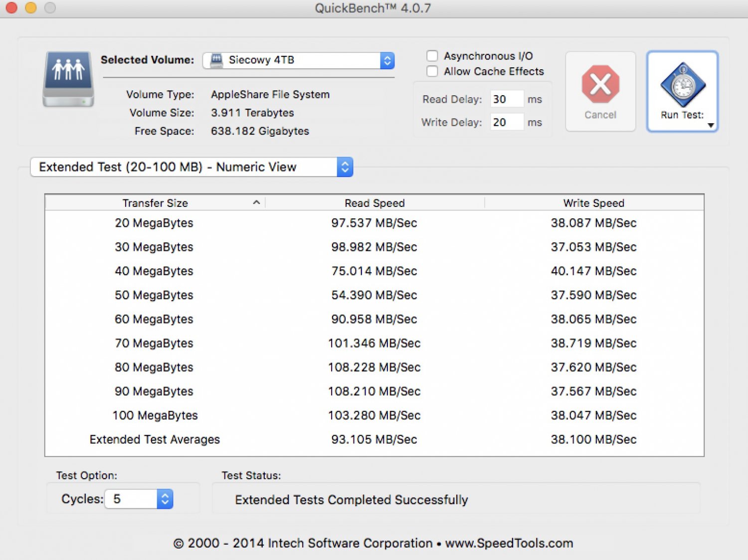
Task: Click write speed value 37.590 MB/Sec
Action: pyautogui.click(x=593, y=295)
